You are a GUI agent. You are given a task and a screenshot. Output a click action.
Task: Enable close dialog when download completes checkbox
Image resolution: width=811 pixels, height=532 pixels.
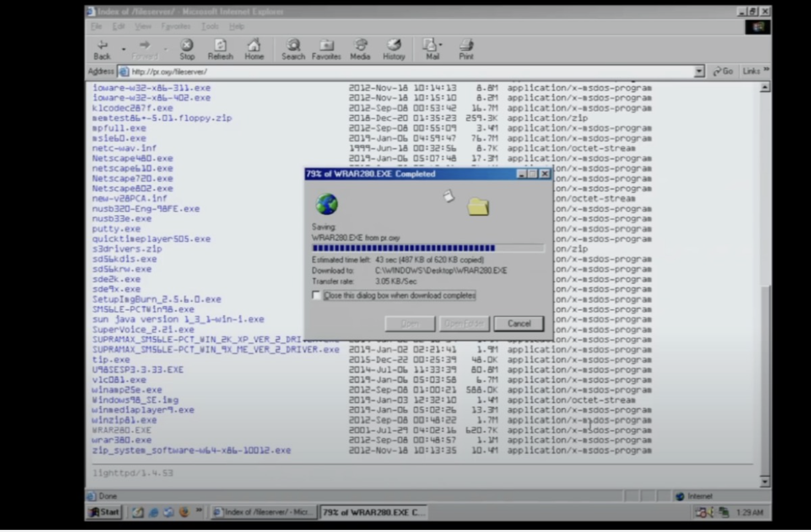[316, 295]
